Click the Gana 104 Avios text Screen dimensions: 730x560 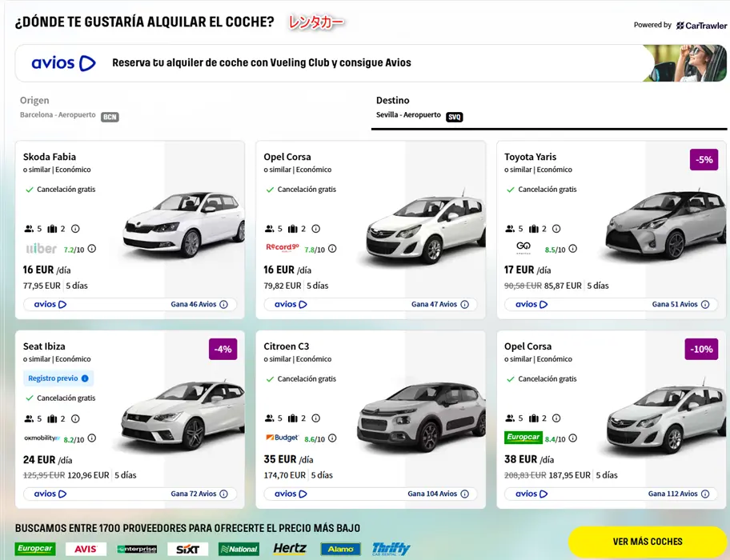[x=432, y=494]
